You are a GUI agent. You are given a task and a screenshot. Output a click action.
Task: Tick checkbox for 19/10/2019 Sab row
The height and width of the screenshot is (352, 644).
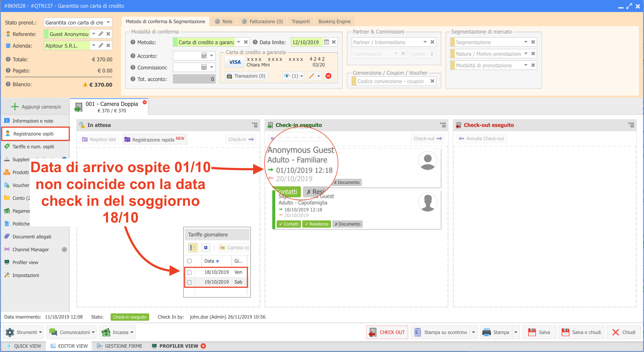(189, 282)
